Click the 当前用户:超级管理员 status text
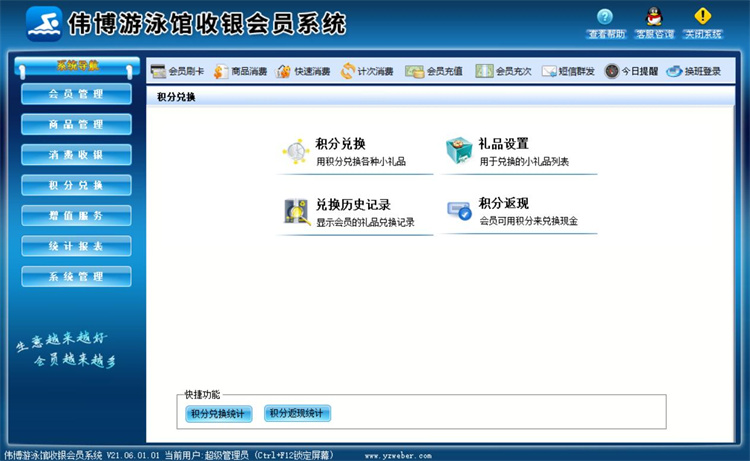This screenshot has height=461, width=750. 207,455
